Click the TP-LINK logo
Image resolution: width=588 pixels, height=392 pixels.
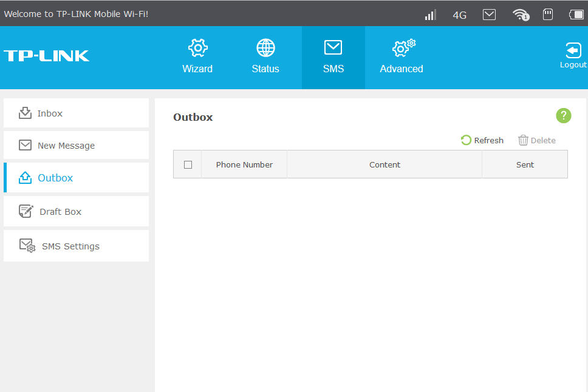tap(47, 56)
